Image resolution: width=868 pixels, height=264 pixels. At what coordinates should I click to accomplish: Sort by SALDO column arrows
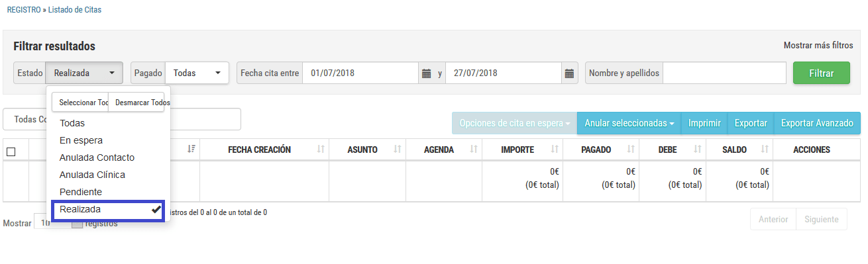point(765,150)
